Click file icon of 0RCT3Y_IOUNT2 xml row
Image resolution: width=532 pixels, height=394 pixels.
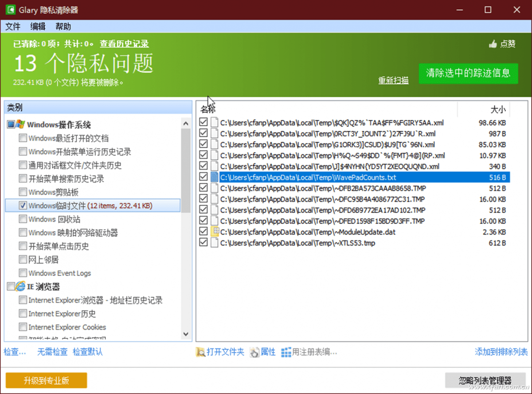click(x=215, y=134)
